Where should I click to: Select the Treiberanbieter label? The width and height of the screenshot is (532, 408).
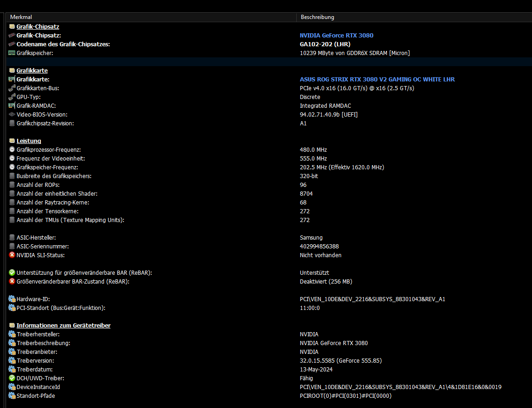click(x=37, y=352)
